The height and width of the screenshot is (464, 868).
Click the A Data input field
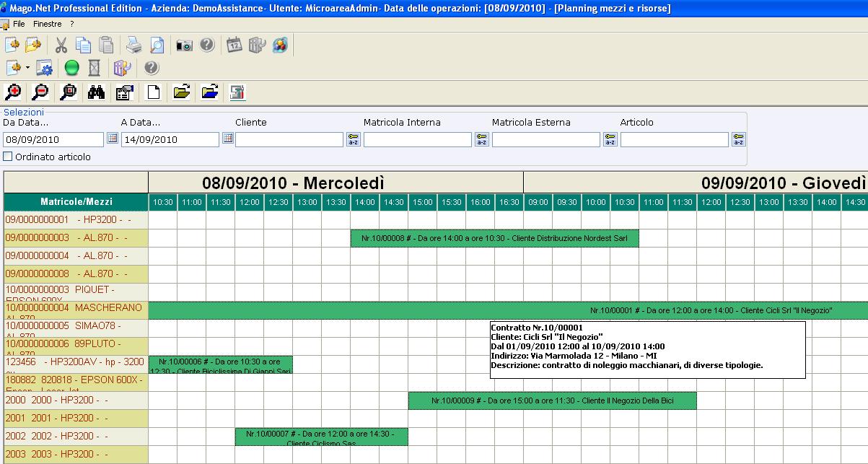[x=170, y=139]
